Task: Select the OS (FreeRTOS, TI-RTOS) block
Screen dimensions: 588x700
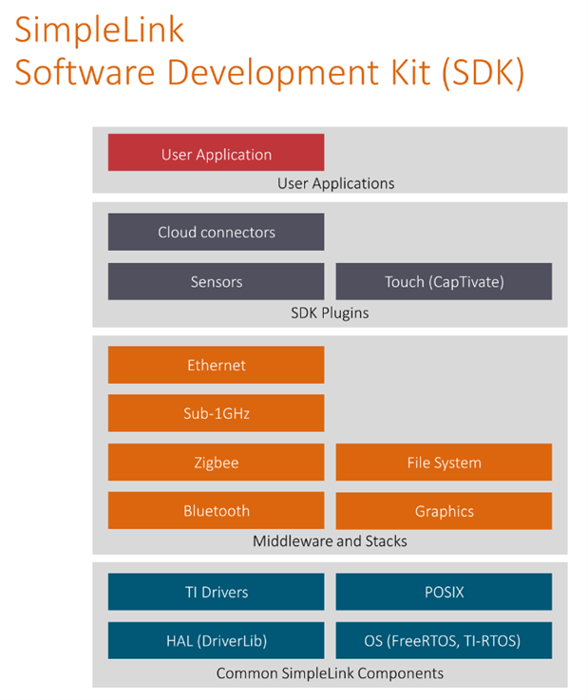Action: (x=444, y=640)
